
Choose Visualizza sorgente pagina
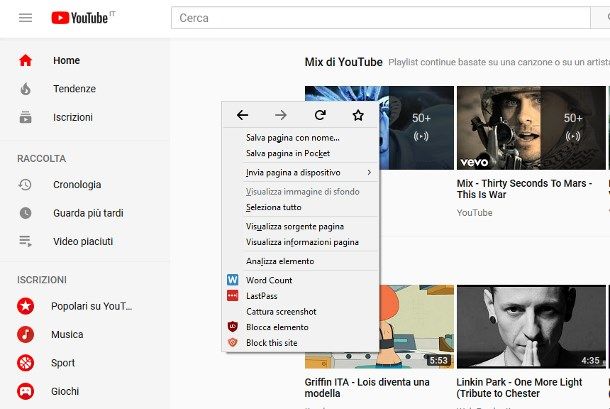(295, 226)
